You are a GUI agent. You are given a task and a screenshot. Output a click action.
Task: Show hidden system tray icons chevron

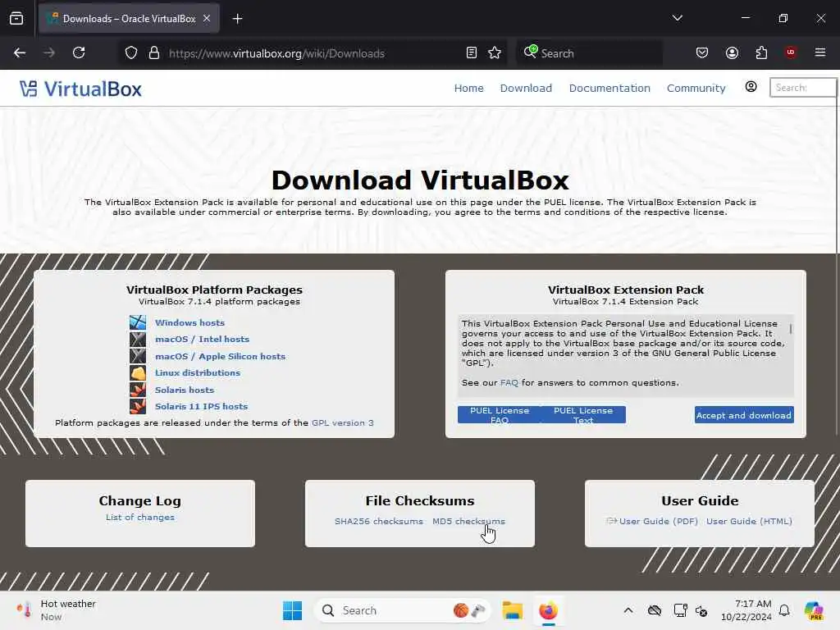pos(628,610)
